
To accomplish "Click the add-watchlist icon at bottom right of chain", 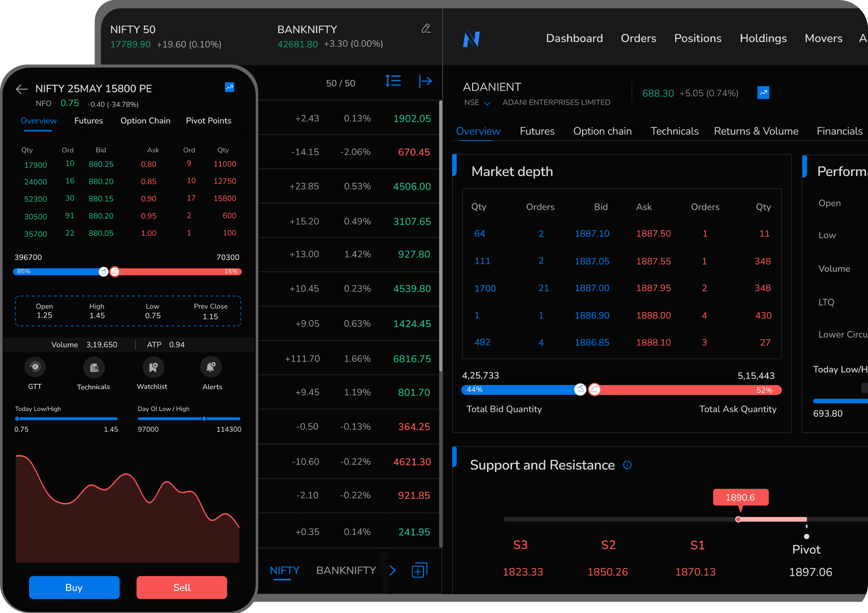I will (x=419, y=570).
